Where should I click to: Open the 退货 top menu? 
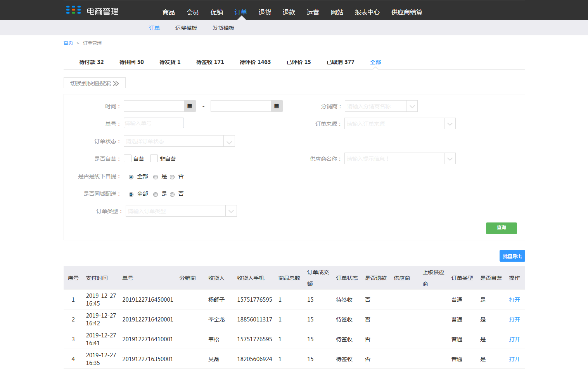[265, 12]
